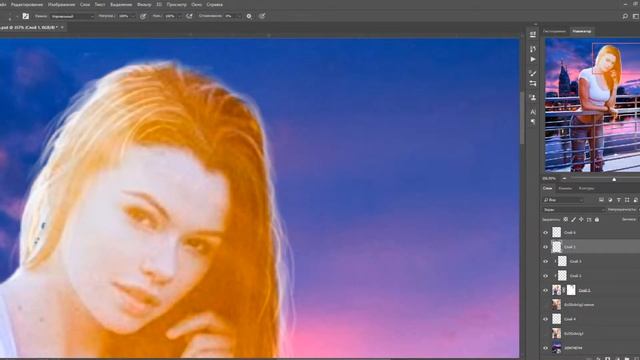Select the white layer mask thumbnail
Image resolution: width=640 pixels, height=360 pixels.
pos(571,290)
